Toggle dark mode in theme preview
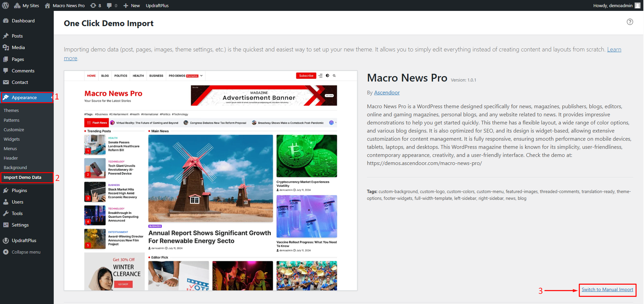 click(327, 76)
